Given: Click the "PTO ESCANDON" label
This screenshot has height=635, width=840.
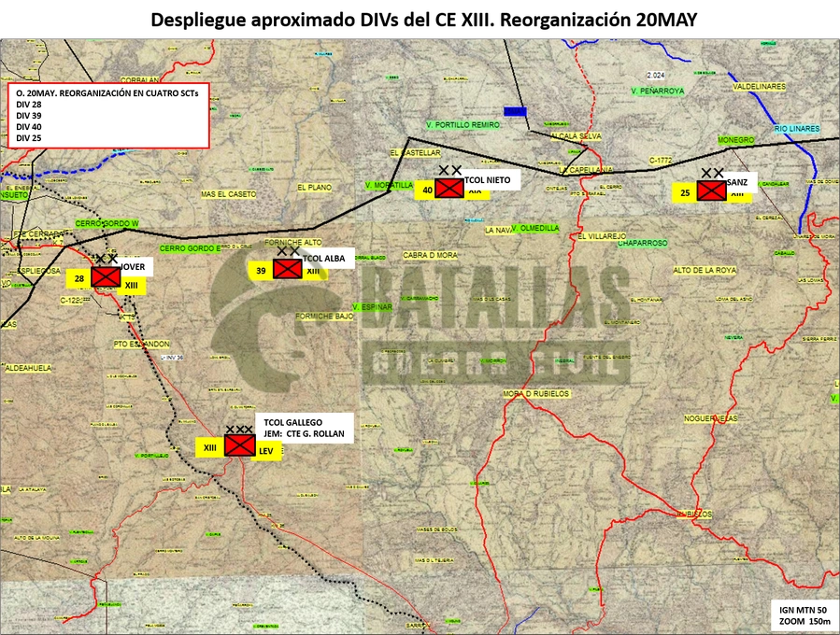Looking at the screenshot, I should click(x=141, y=344).
